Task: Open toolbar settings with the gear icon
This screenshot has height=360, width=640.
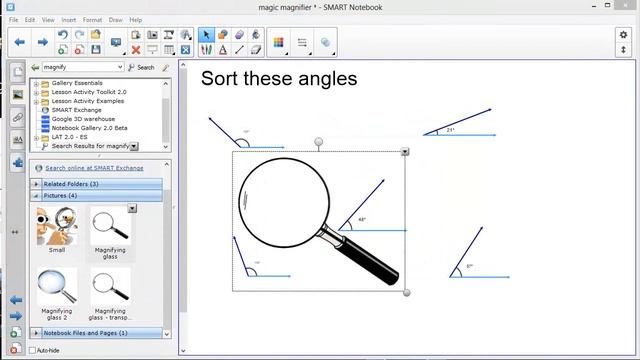Action: click(x=623, y=35)
